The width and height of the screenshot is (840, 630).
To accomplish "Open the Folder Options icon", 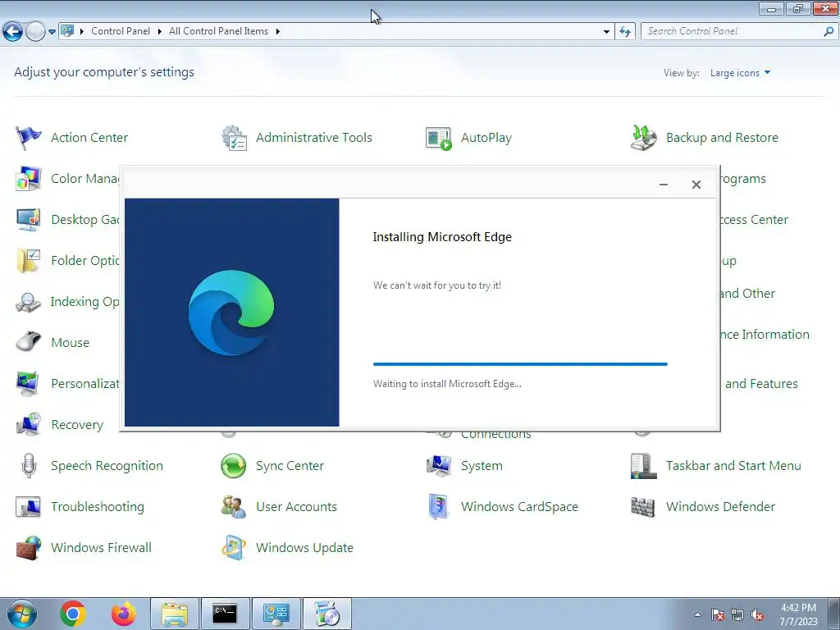I will click(29, 261).
